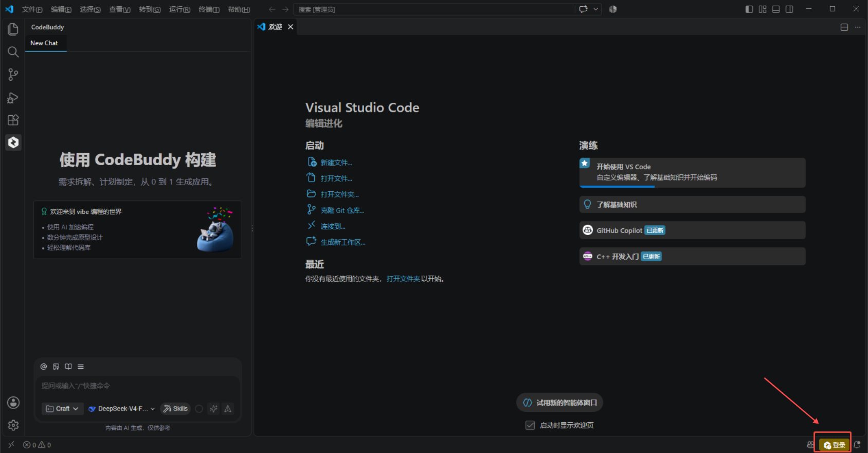Click the 克隆 Git 仓库... link
Image resolution: width=868 pixels, height=453 pixels.
[342, 210]
